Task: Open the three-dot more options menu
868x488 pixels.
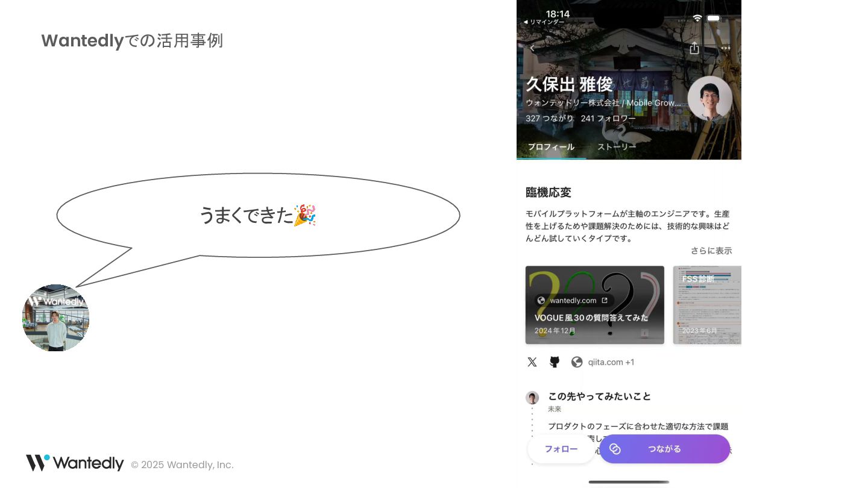Action: tap(726, 48)
